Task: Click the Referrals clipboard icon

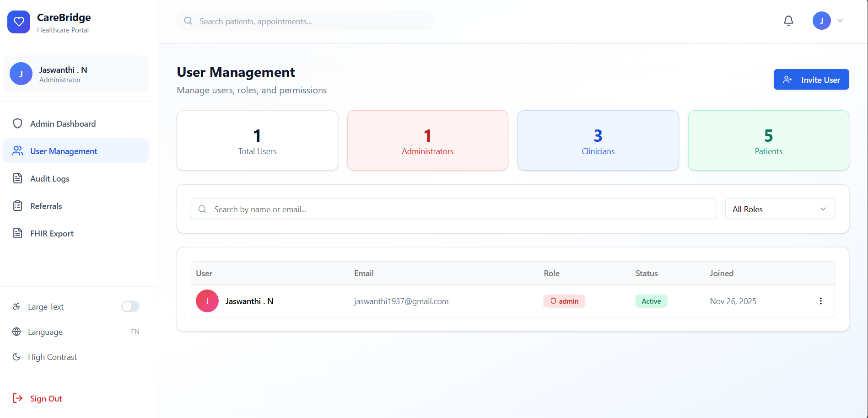Action: [x=18, y=206]
